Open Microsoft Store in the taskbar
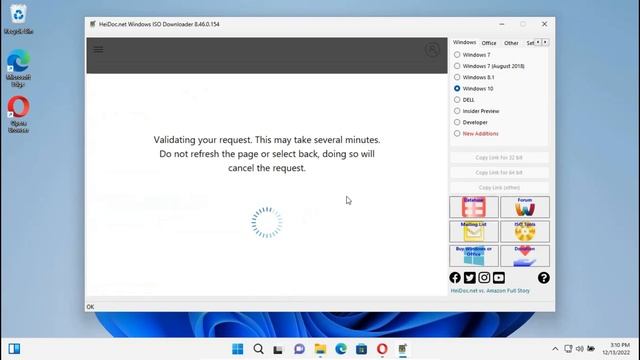The image size is (640, 360). tap(361, 349)
